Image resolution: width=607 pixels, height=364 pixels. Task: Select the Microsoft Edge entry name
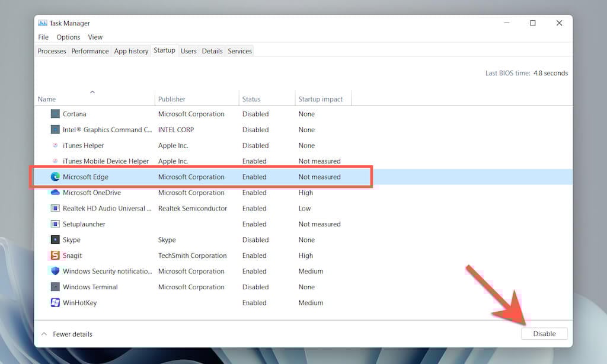click(85, 177)
